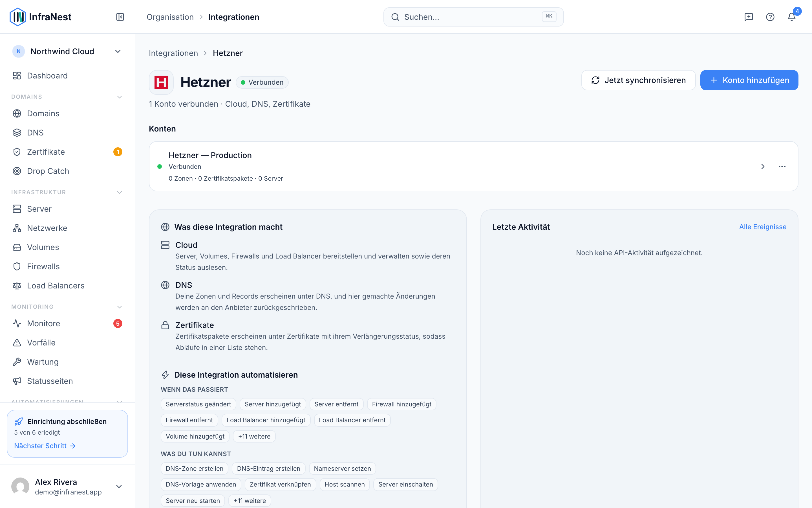Click the DNS layers icon in sidebar
Screen dimensions: 812x508
17,133
